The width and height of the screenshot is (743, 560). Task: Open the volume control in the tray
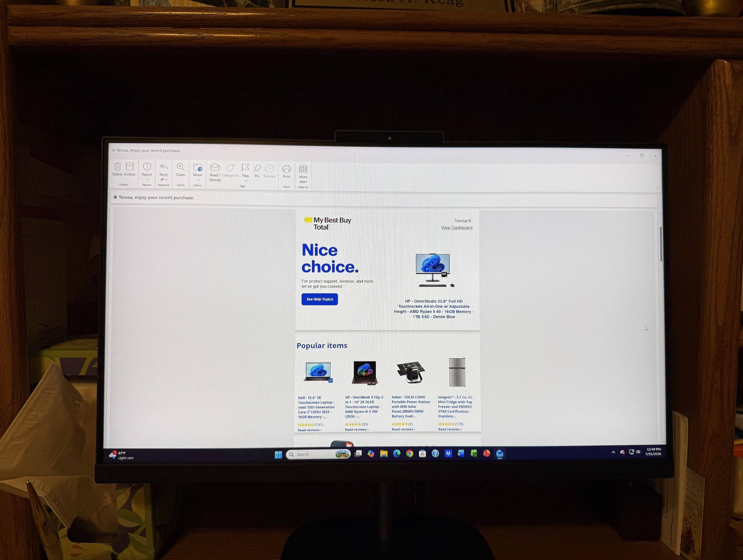[638, 452]
